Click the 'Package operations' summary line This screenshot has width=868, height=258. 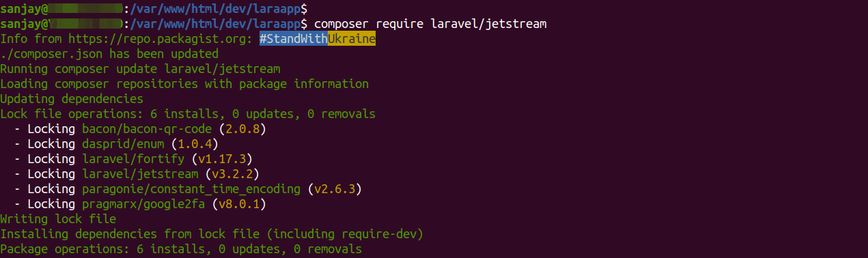(181, 248)
